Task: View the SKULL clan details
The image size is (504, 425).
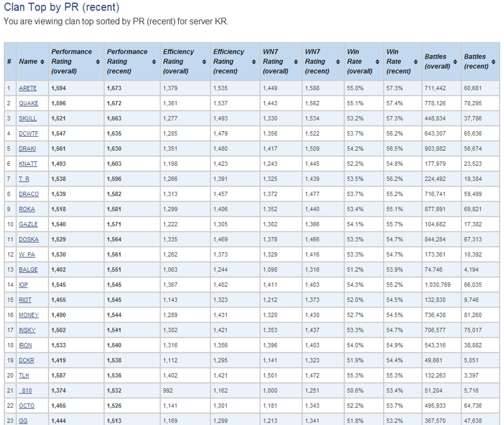Action: click(28, 119)
